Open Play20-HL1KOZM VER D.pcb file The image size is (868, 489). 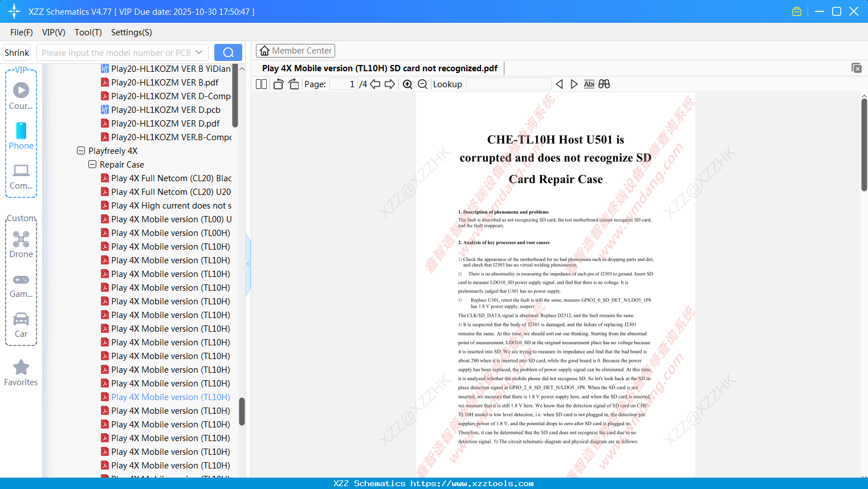click(166, 110)
